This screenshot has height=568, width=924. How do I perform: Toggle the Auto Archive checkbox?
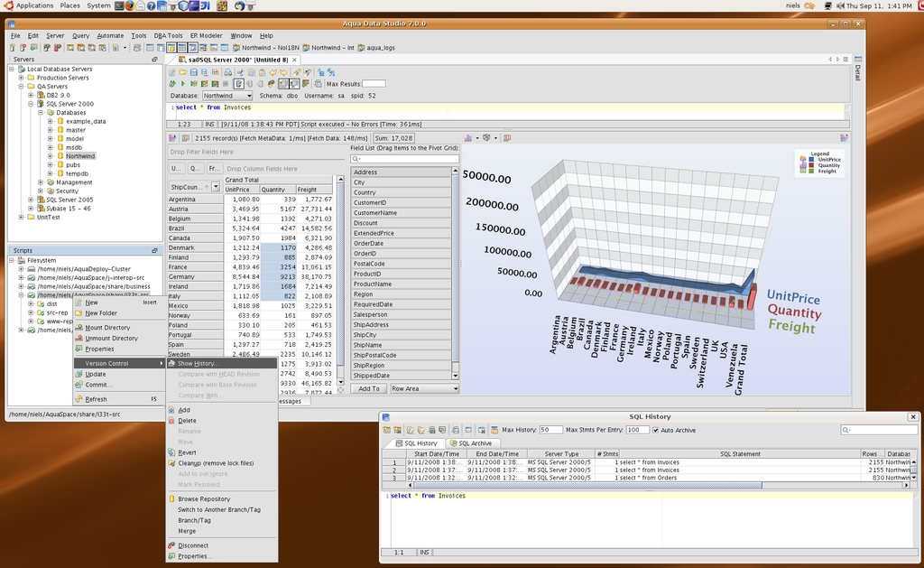(656, 430)
